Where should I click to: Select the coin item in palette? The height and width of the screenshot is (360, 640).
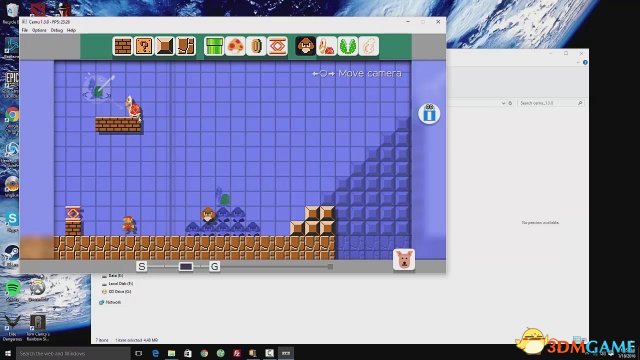(256, 46)
